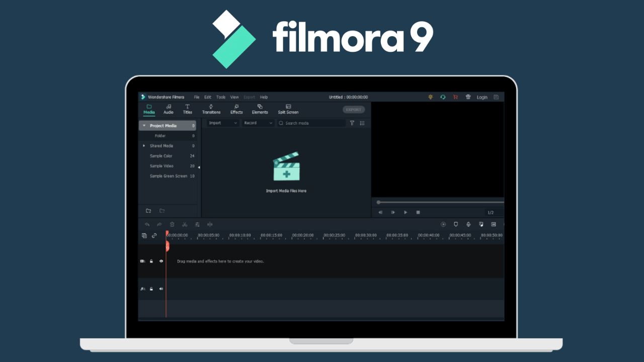644x362 pixels.
Task: Click the Undo icon in the timeline toolbar
Action: 147,224
